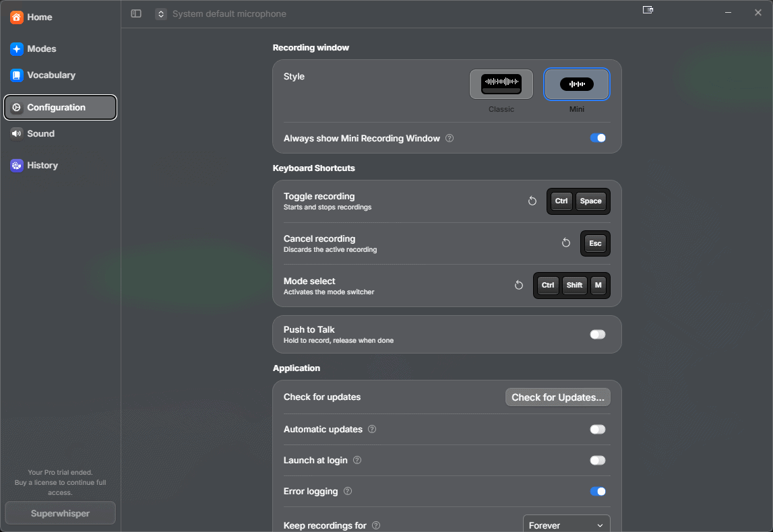
Task: Disable Always show Mini Recording Window
Action: click(598, 138)
